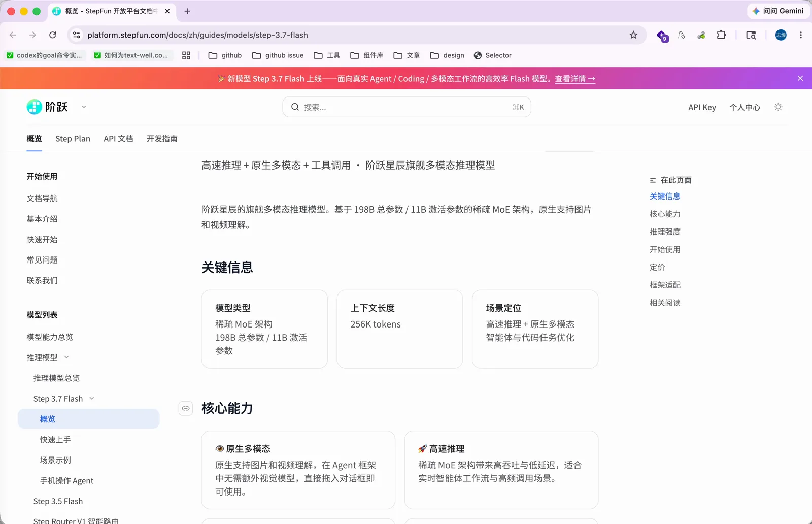Image resolution: width=812 pixels, height=524 pixels.
Task: Open 个人中心
Action: pos(745,107)
